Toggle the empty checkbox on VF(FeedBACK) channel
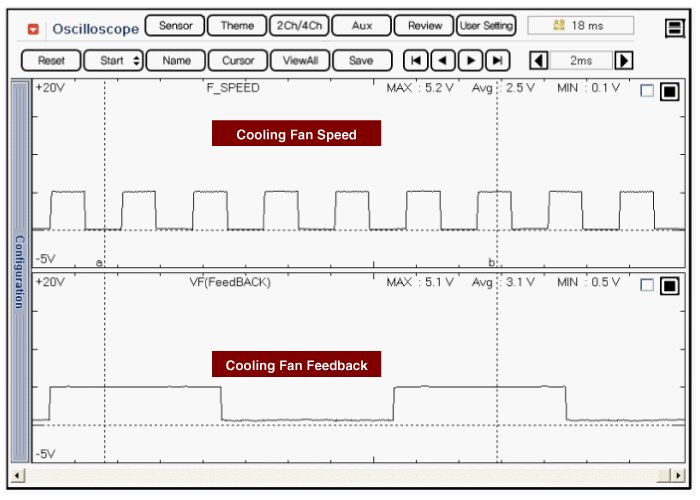 tap(647, 285)
